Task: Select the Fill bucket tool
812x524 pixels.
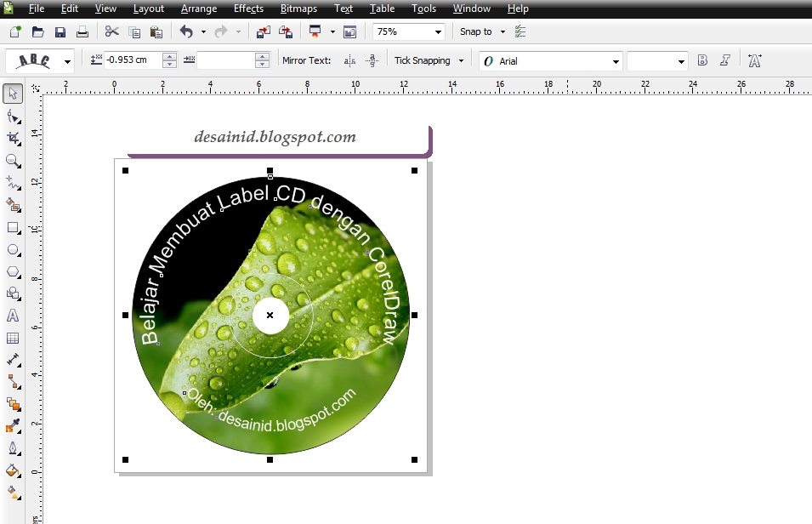Action: [x=14, y=470]
